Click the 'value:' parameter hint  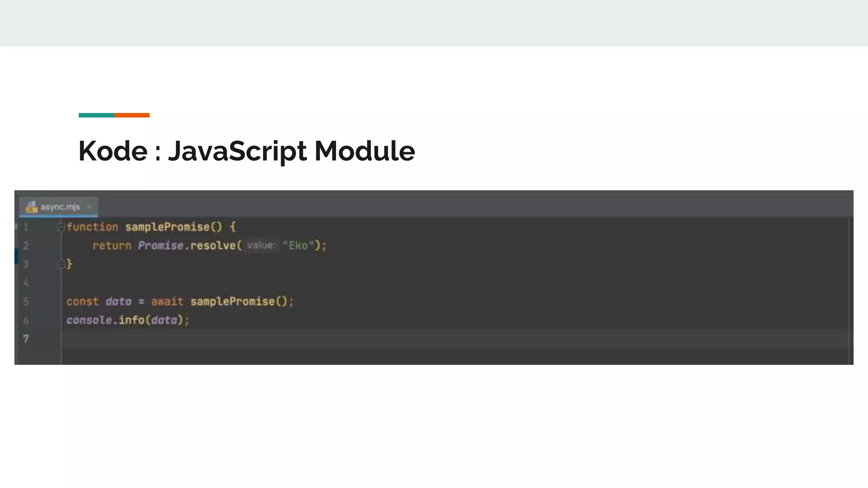tap(261, 245)
